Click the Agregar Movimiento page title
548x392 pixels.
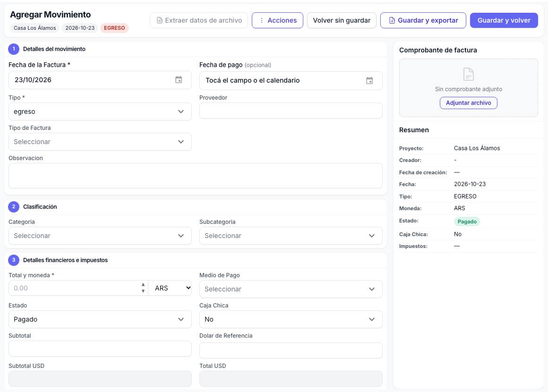pos(51,15)
